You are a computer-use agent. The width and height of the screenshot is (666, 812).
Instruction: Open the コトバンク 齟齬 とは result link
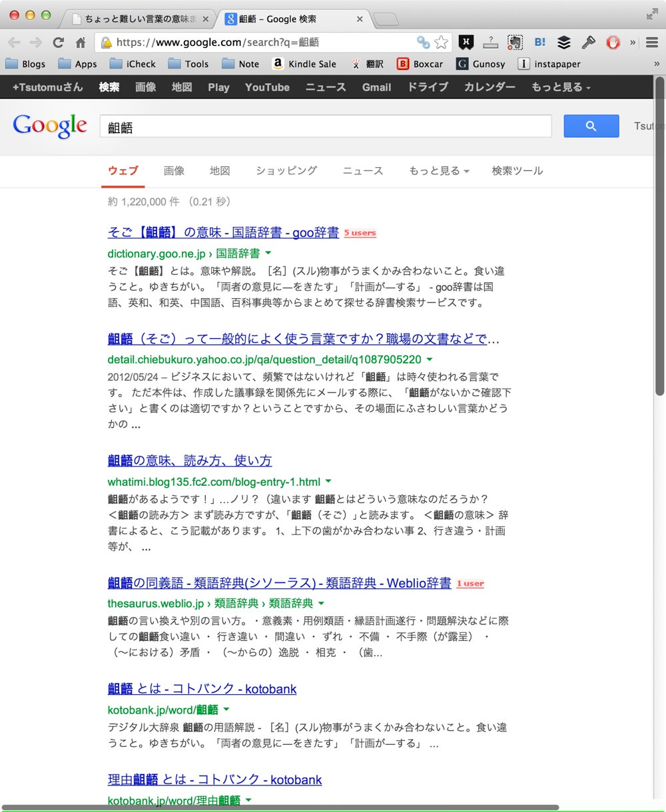(202, 689)
